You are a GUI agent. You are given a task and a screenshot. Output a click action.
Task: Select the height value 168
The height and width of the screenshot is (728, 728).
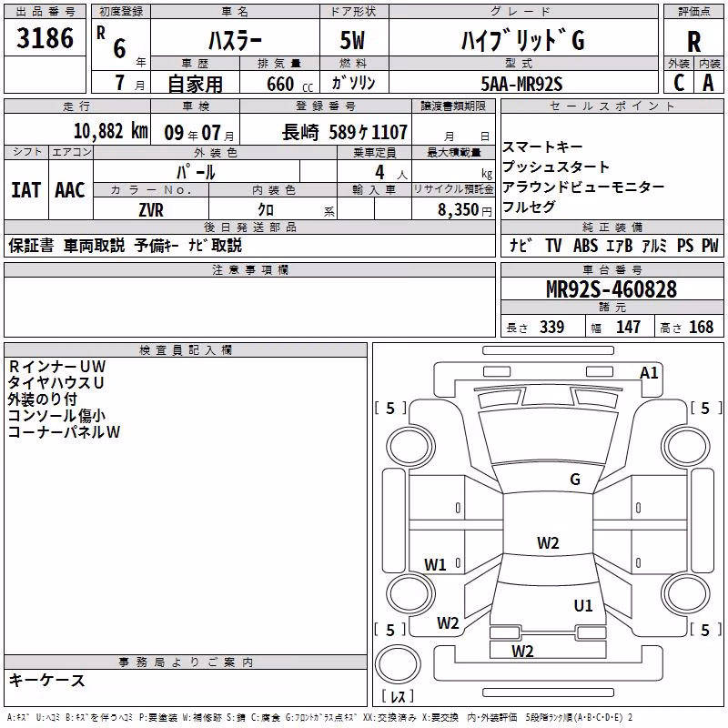tap(701, 327)
